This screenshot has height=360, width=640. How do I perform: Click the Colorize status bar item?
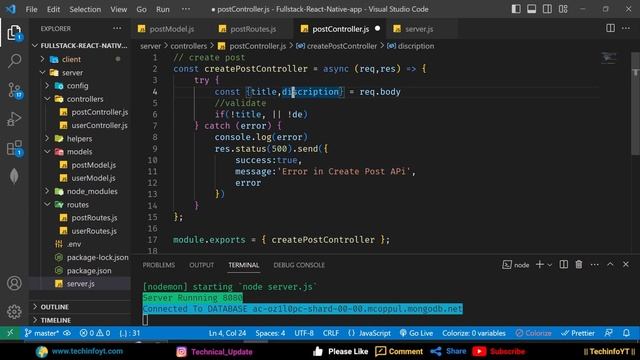[x=533, y=333]
